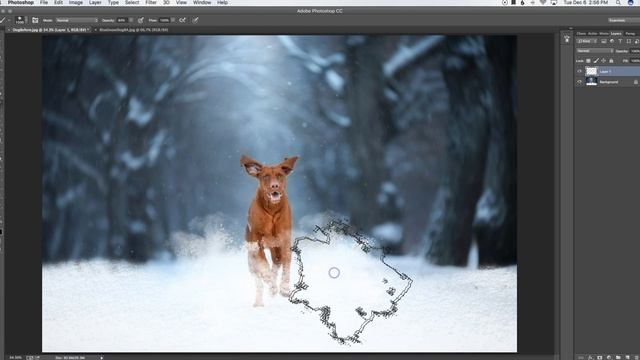
Task: Toggle the Brush panel icon in options bar
Action: point(35,20)
